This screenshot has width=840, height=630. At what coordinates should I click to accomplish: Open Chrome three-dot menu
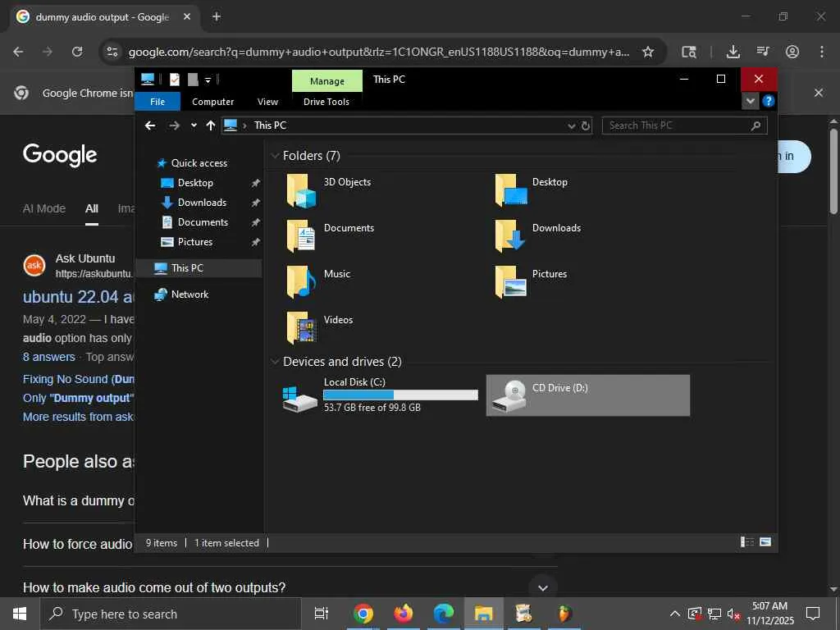pos(822,52)
